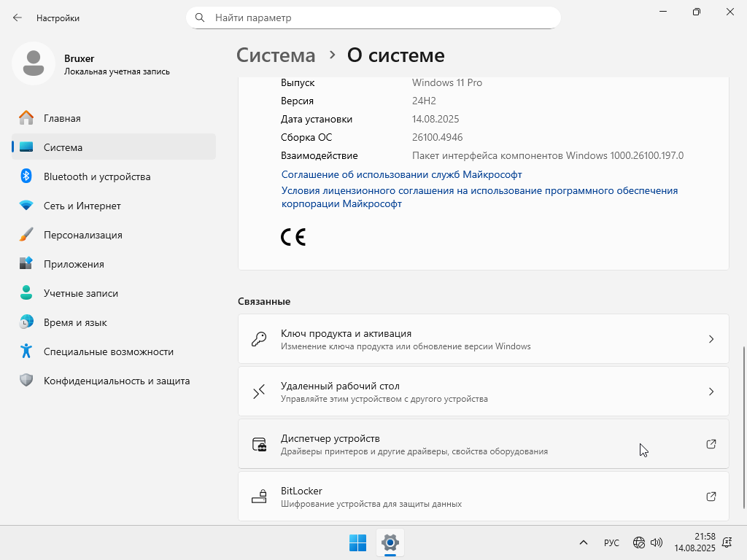
Task: Select Система in the sidebar
Action: pyautogui.click(x=114, y=147)
